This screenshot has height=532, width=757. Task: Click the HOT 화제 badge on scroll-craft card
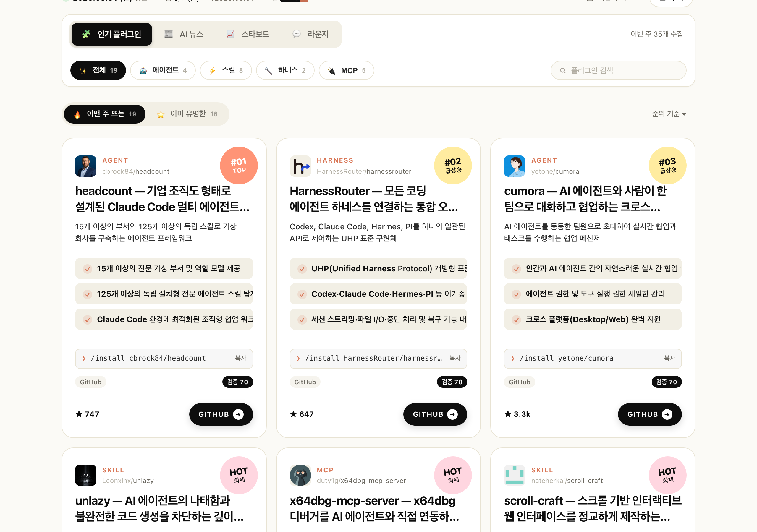click(668, 475)
